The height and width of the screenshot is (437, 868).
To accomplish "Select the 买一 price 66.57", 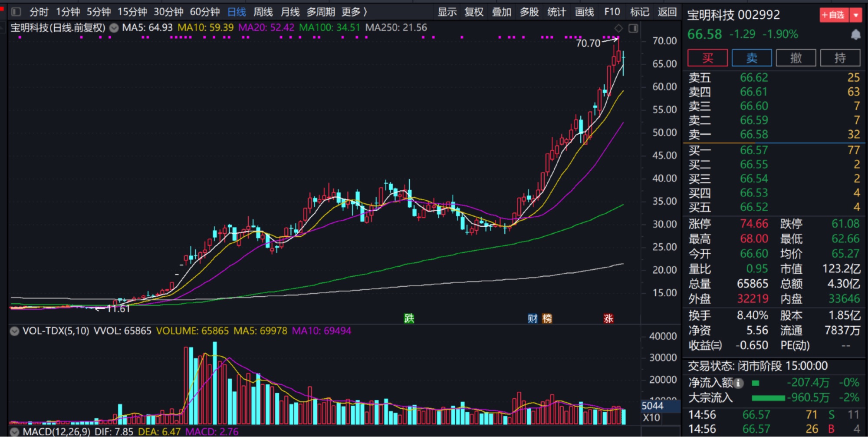I will point(754,150).
